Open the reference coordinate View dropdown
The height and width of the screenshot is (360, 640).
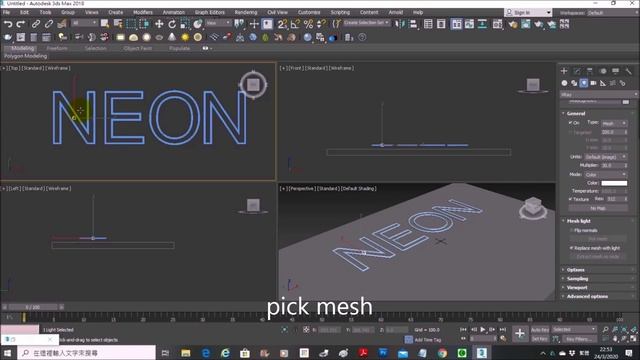click(219, 23)
